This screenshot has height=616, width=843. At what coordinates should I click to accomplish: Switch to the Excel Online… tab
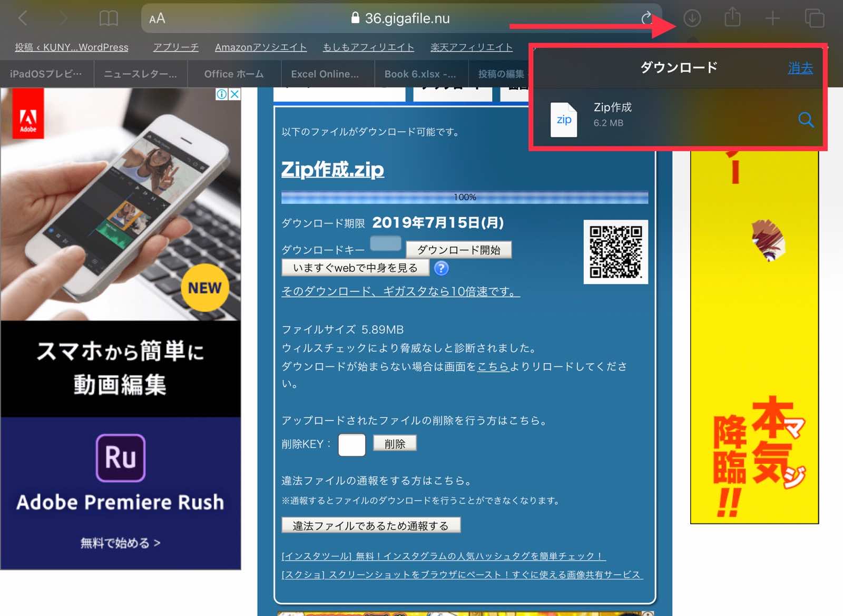pos(325,74)
